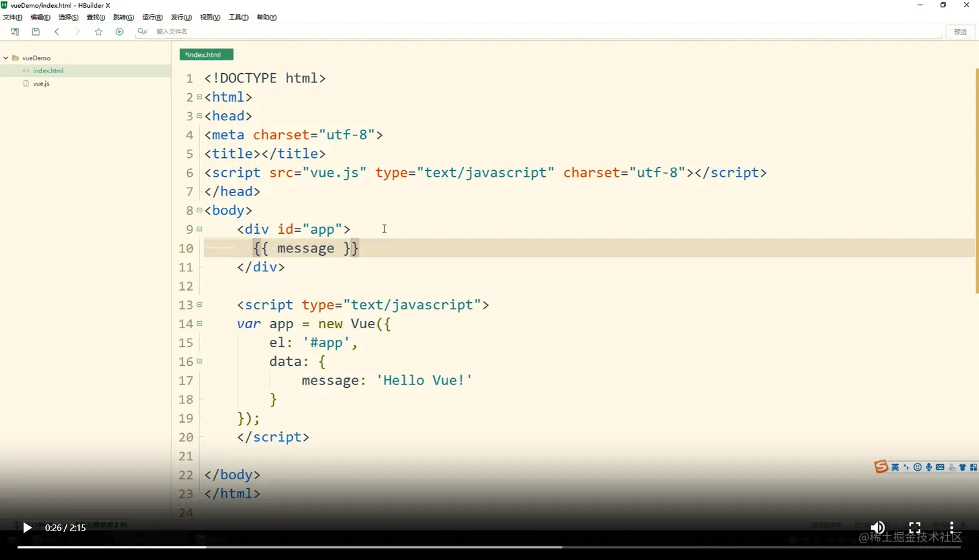Collapse the body tag fold at line 8

tap(199, 210)
